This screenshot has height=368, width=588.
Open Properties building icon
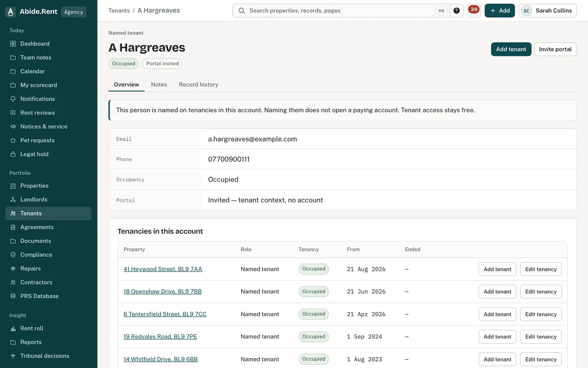point(13,186)
